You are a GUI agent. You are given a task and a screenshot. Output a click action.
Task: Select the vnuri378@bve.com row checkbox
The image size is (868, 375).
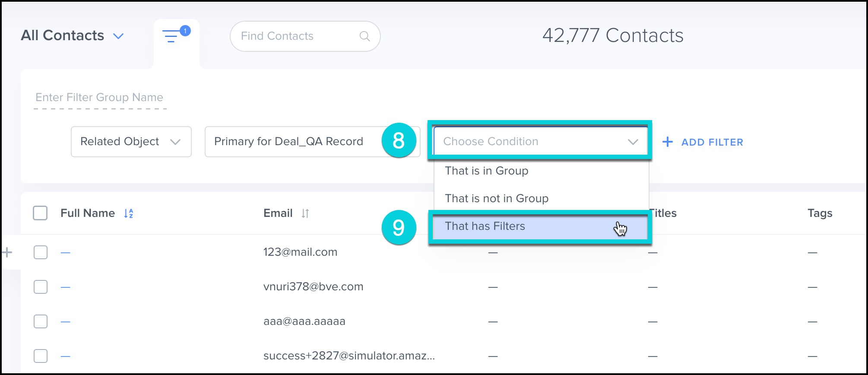tap(41, 287)
